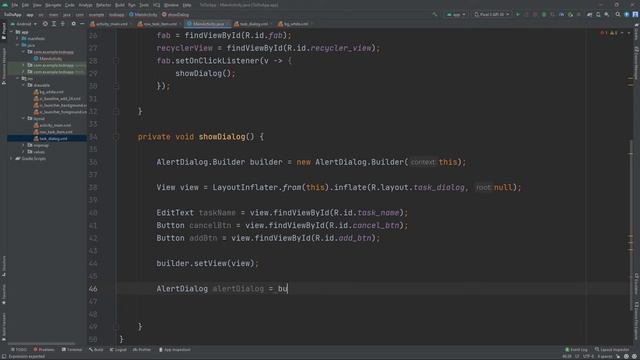The image size is (640, 360).
Task: Hide the Project panel with minimize icon
Action: click(x=82, y=24)
